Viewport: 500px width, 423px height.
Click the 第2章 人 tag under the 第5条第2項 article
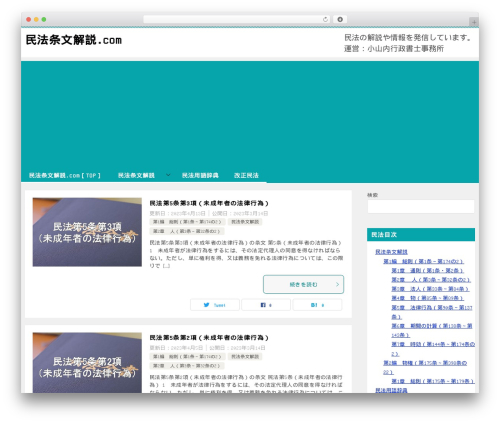tap(187, 366)
